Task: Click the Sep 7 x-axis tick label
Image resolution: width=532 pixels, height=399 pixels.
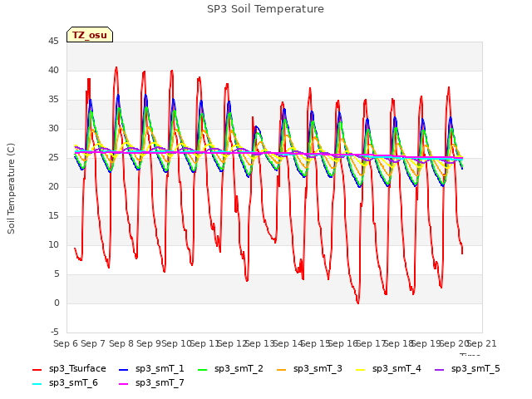Action: click(x=93, y=343)
